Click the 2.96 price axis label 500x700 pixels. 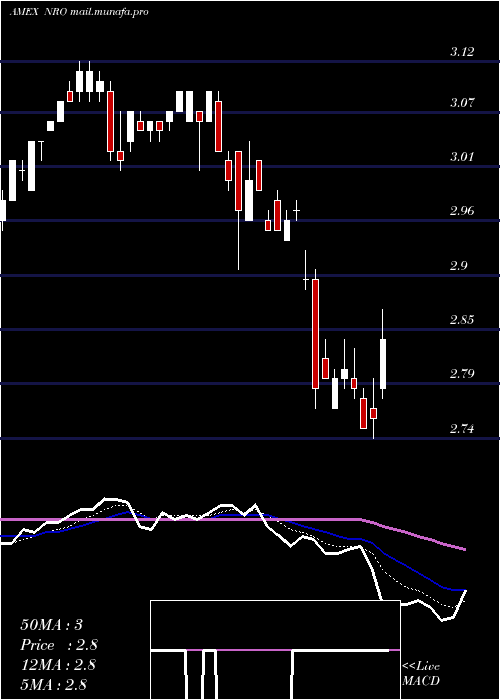pyautogui.click(x=461, y=211)
